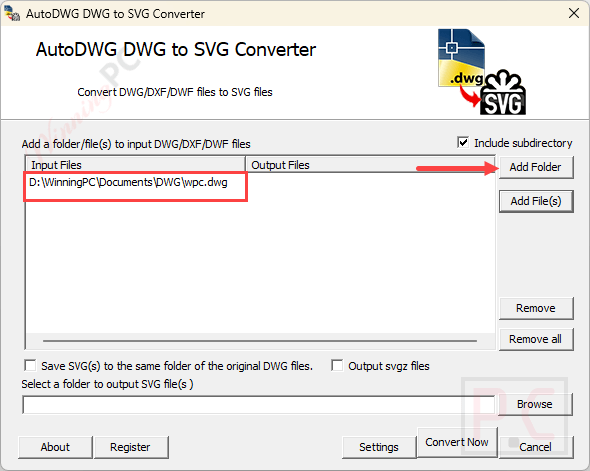Click the Add File(s) button

point(536,201)
